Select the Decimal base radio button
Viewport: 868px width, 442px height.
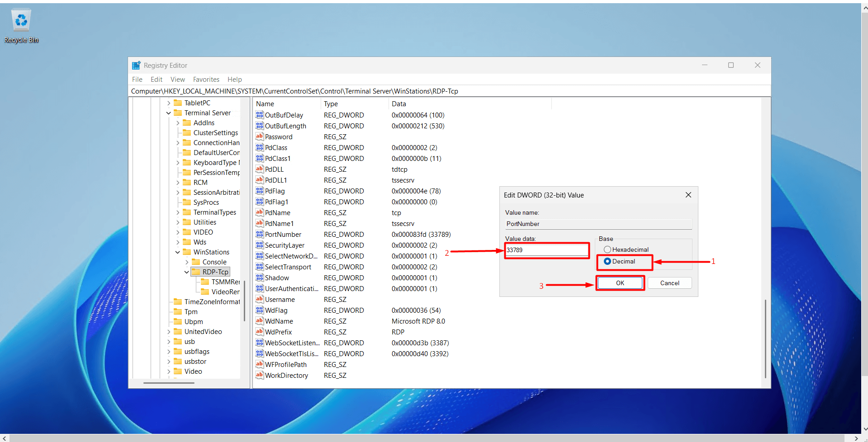[x=607, y=261]
